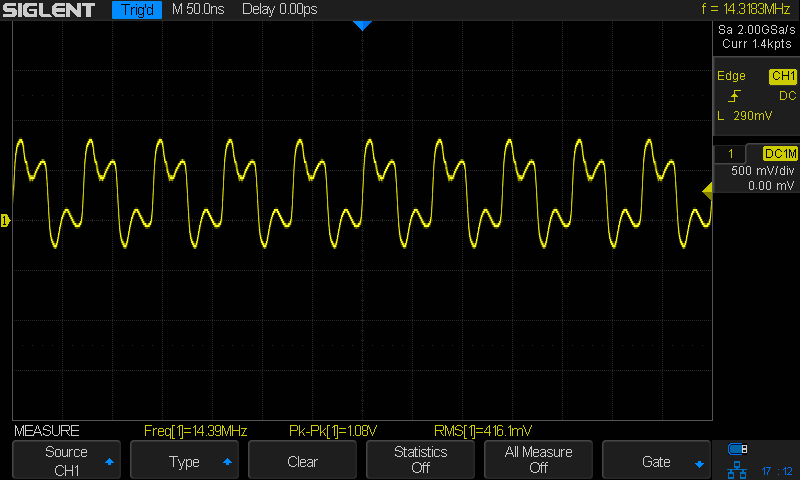This screenshot has width=800, height=480.
Task: Toggle All Measure Off softkey
Action: tap(538, 461)
